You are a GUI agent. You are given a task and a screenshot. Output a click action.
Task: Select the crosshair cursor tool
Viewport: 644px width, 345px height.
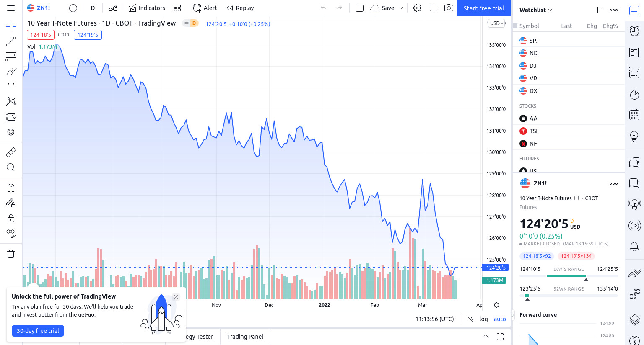click(x=11, y=27)
